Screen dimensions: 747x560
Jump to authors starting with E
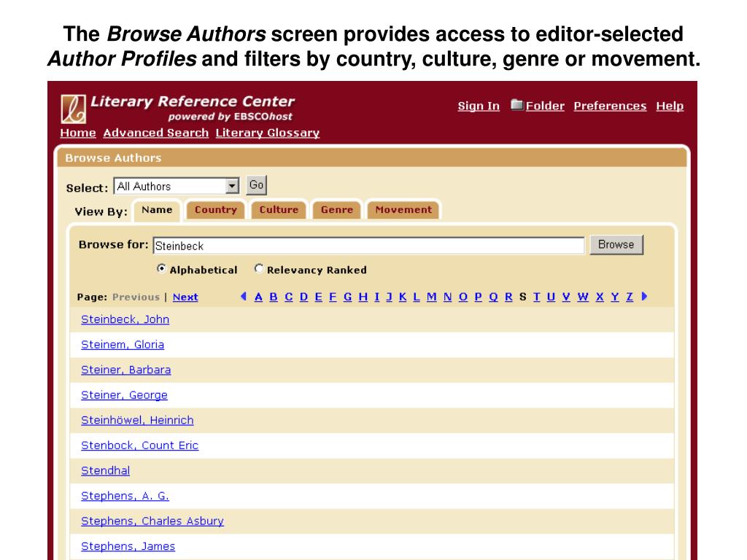click(319, 297)
